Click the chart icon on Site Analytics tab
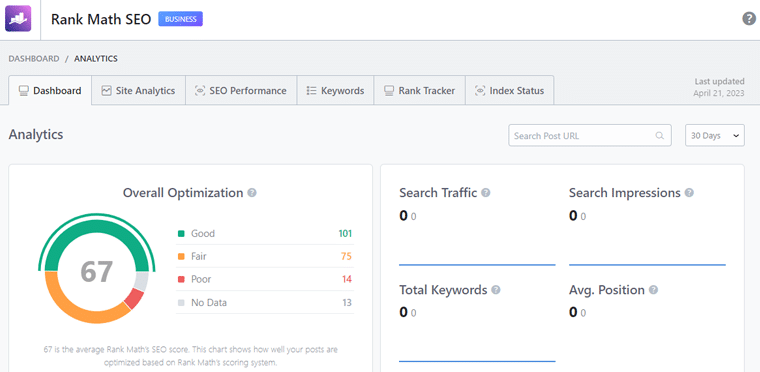760x372 pixels. click(x=106, y=91)
